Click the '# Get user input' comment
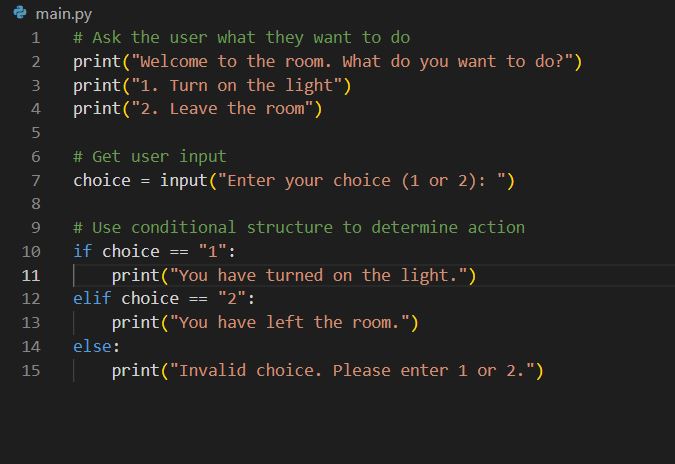675x464 pixels. [150, 157]
